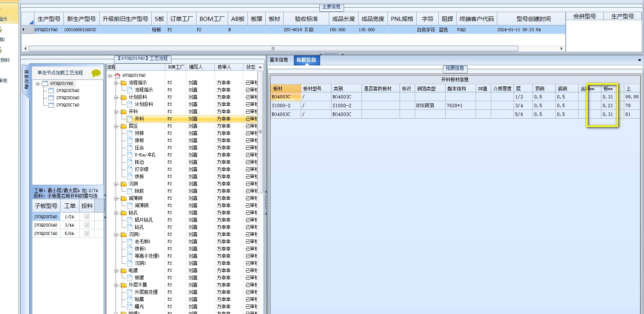Image resolution: width=644 pixels, height=314 pixels.
Task: Select the 外层前处理 process step
Action: (146, 292)
